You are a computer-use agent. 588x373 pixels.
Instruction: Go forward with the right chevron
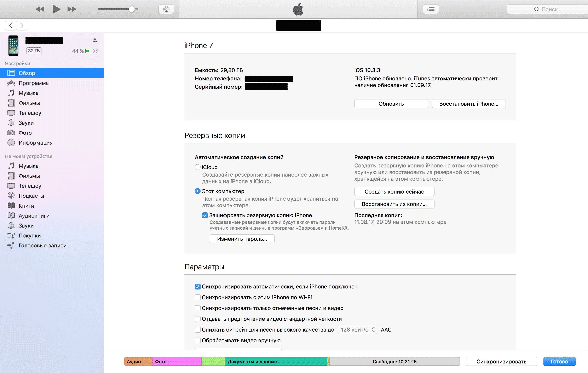pos(22,25)
